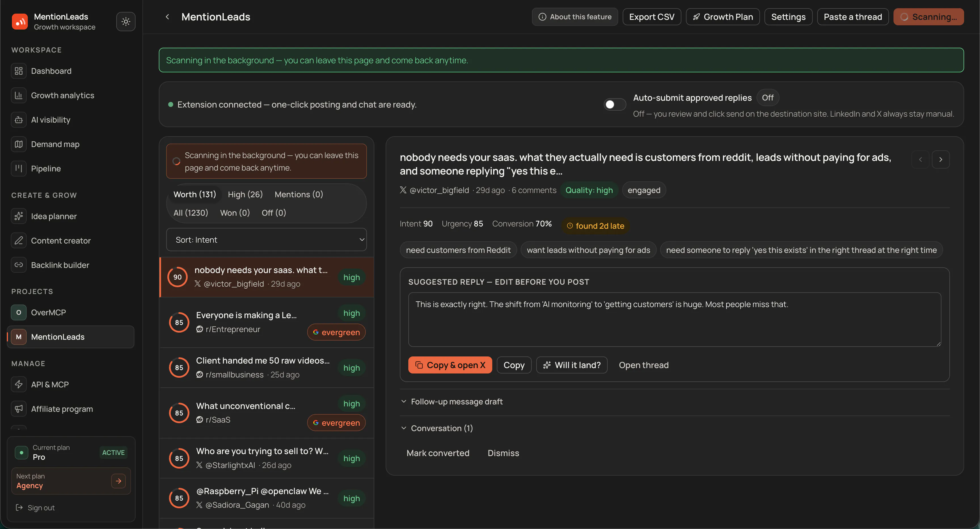Click the Quality: high badge
The width and height of the screenshot is (980, 529).
coord(589,190)
